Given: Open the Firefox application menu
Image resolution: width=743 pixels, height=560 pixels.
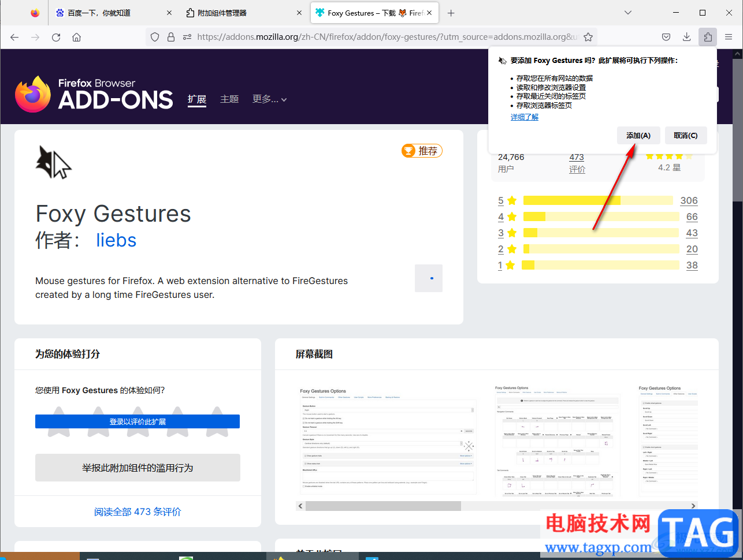Looking at the screenshot, I should (729, 37).
